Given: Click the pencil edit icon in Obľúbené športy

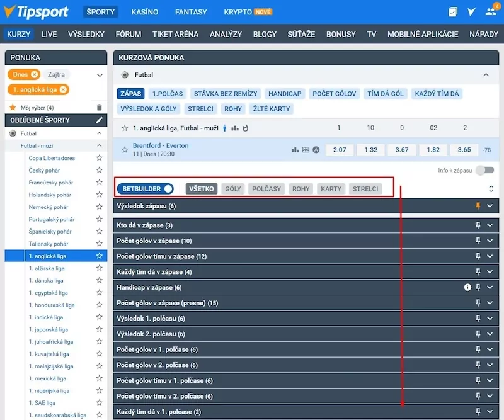Looking at the screenshot, I should click(100, 120).
